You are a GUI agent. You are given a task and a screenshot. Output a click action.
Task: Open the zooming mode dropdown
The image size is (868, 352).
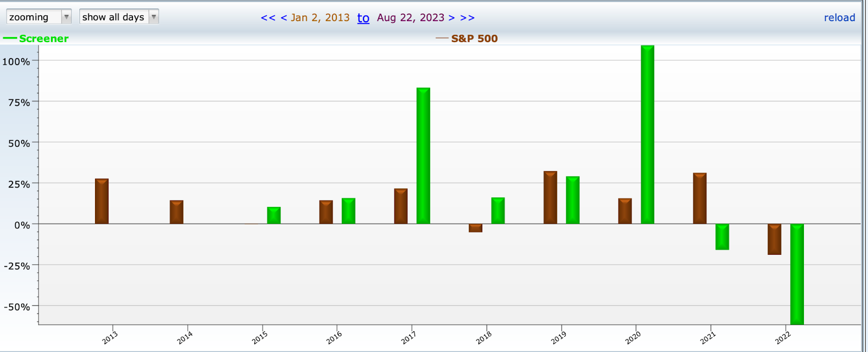click(39, 17)
